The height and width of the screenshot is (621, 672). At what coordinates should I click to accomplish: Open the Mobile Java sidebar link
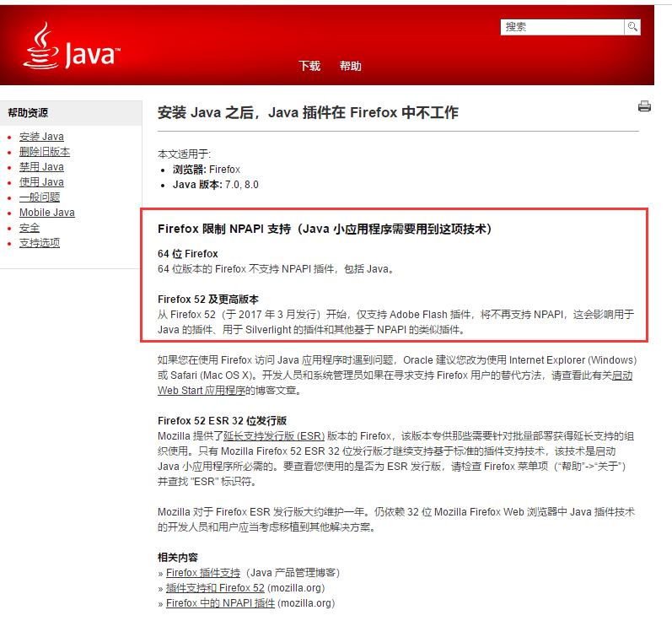47,213
